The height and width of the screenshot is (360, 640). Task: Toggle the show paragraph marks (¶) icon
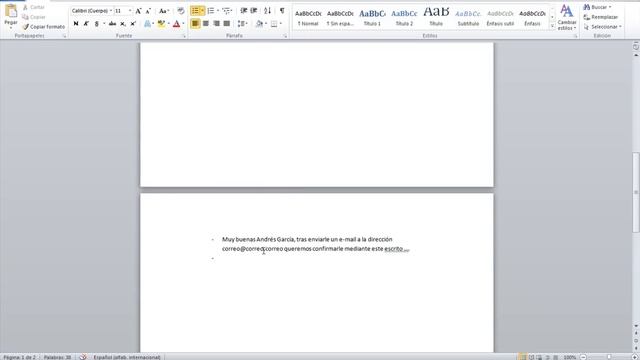pos(282,11)
